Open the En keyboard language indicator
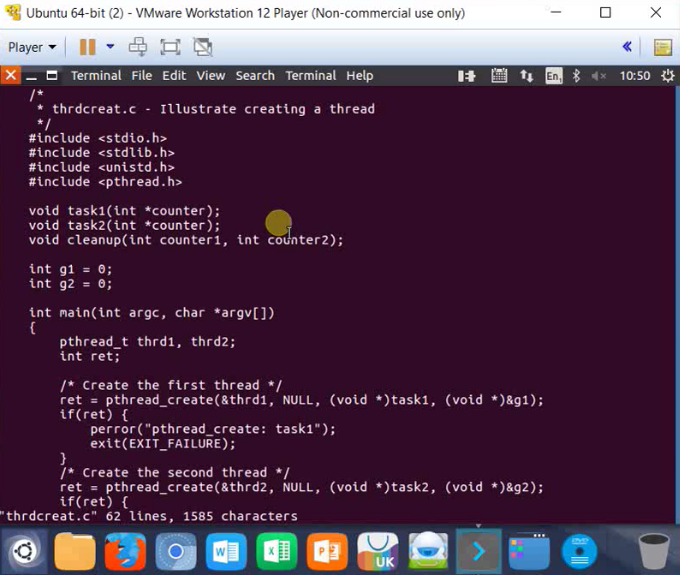Screen dimensions: 680x575 (x=554, y=76)
